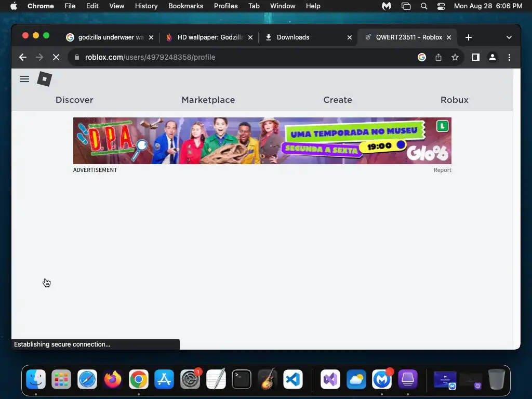Click the date and time clock
Screen dimensions: 532x399
click(488, 6)
